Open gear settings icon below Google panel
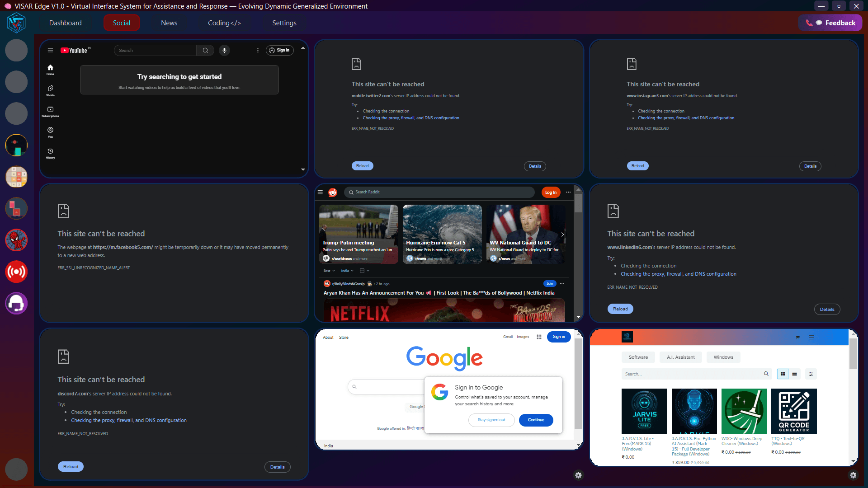Screen dimensions: 868x488 point(578,475)
